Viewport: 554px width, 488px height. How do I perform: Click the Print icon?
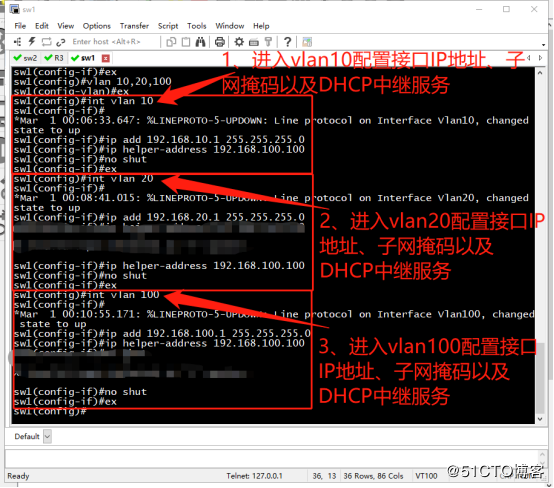pyautogui.click(x=220, y=42)
